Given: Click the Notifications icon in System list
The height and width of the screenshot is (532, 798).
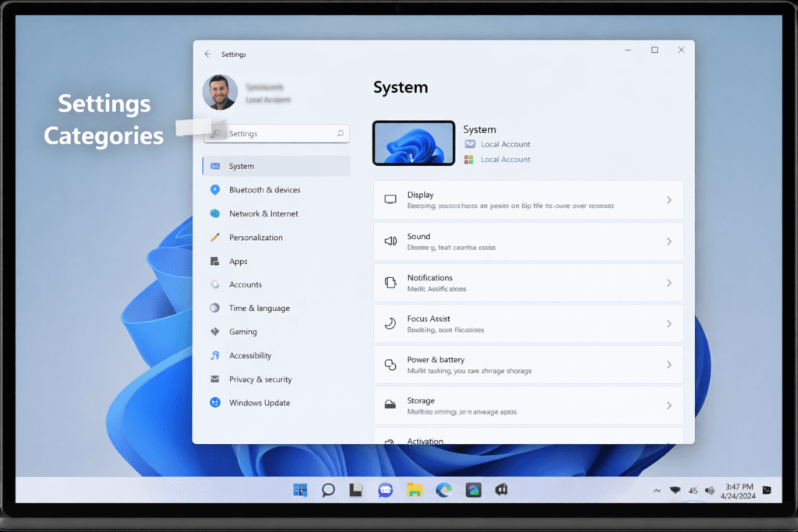Looking at the screenshot, I should tap(390, 283).
